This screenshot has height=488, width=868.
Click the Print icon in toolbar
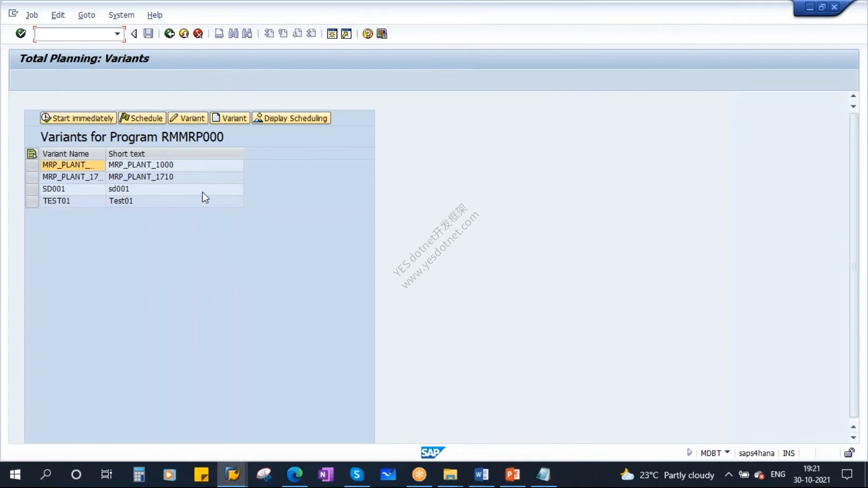pyautogui.click(x=219, y=33)
